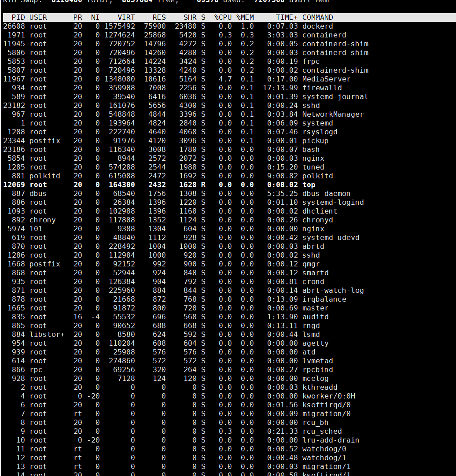This screenshot has height=476, width=456.
Task: Click the 4.7 CPU value for MediaServer
Action: [225, 79]
